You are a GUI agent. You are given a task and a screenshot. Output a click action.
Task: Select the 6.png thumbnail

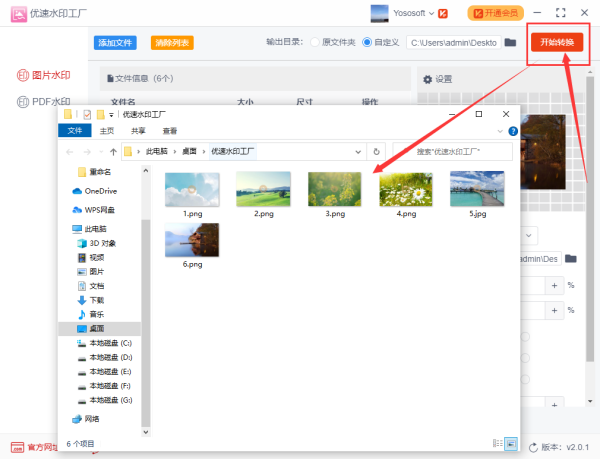192,240
